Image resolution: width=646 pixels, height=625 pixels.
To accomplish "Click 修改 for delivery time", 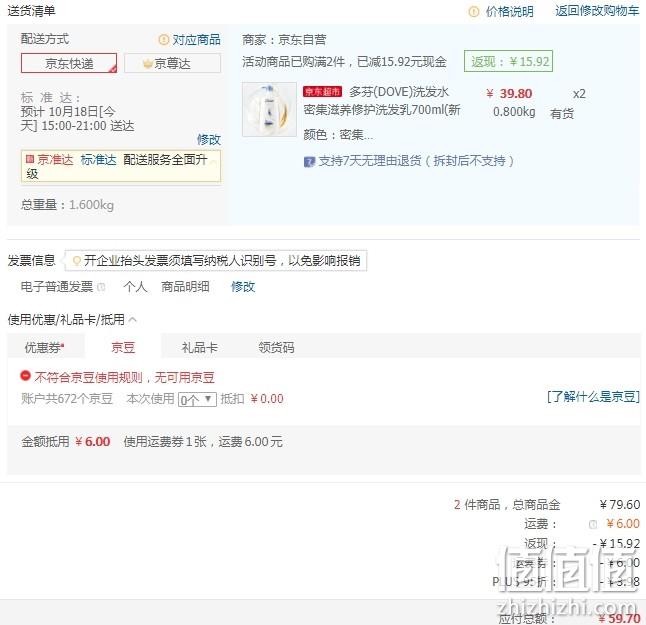I will click(x=208, y=140).
